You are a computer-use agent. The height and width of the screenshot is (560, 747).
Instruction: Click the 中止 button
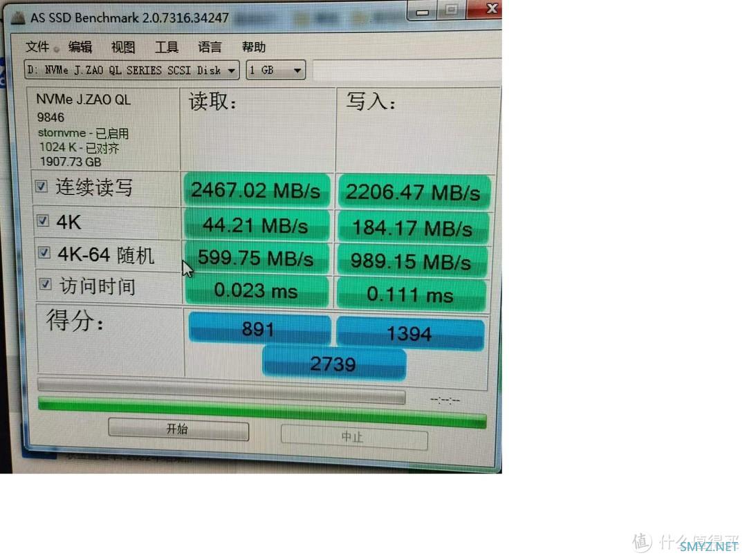354,437
